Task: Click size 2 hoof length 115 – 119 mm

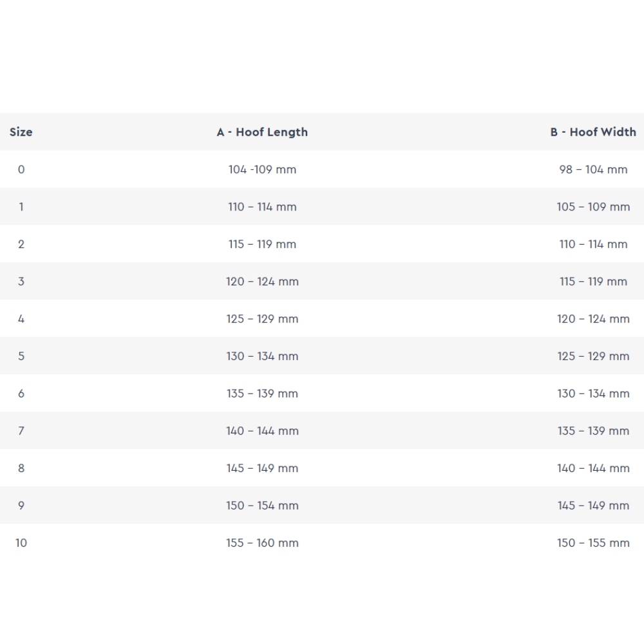Action: pyautogui.click(x=262, y=244)
